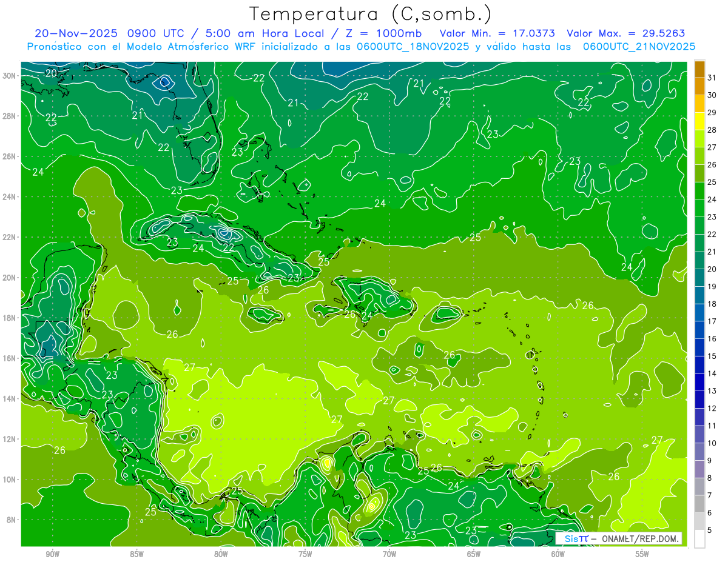The width and height of the screenshot is (728, 562).
Task: Click the colorbar scale label '31'
Action: click(x=712, y=77)
